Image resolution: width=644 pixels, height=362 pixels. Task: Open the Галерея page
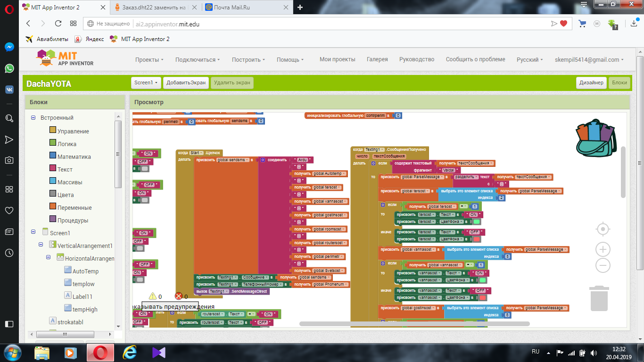[377, 59]
